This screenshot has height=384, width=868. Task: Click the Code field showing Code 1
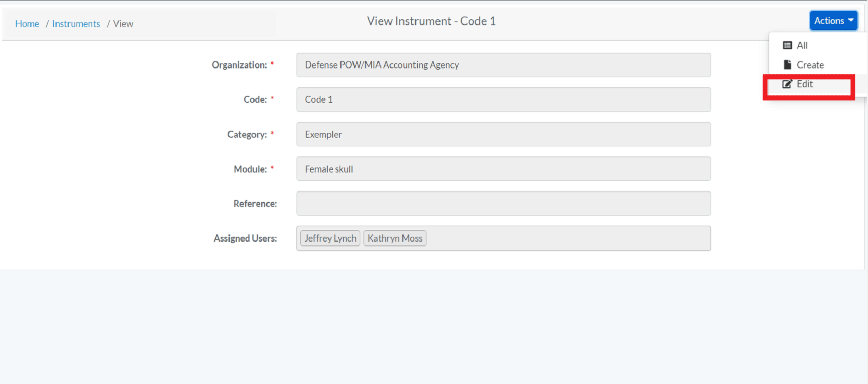pos(504,100)
